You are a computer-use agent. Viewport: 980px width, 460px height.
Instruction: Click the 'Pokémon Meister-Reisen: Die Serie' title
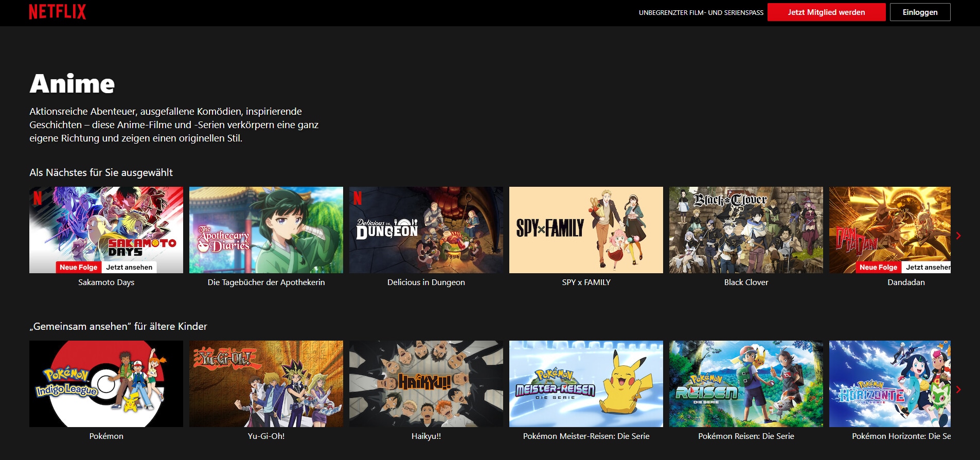tap(586, 436)
